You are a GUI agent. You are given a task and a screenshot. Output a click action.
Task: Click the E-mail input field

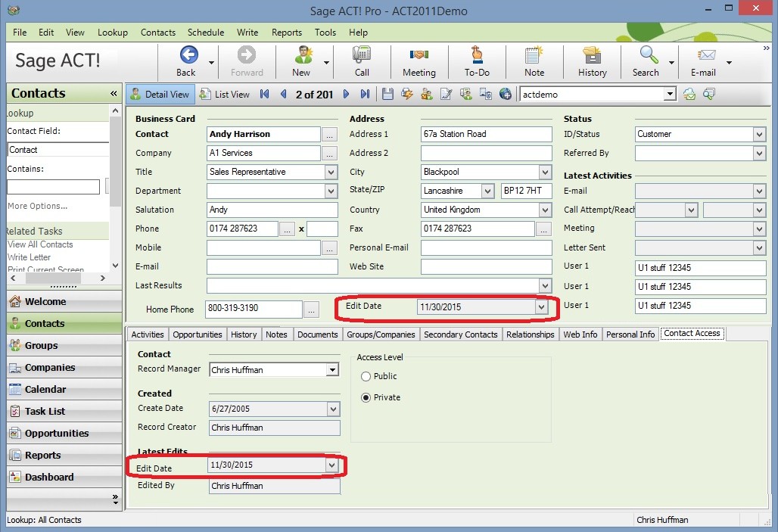[x=272, y=267]
